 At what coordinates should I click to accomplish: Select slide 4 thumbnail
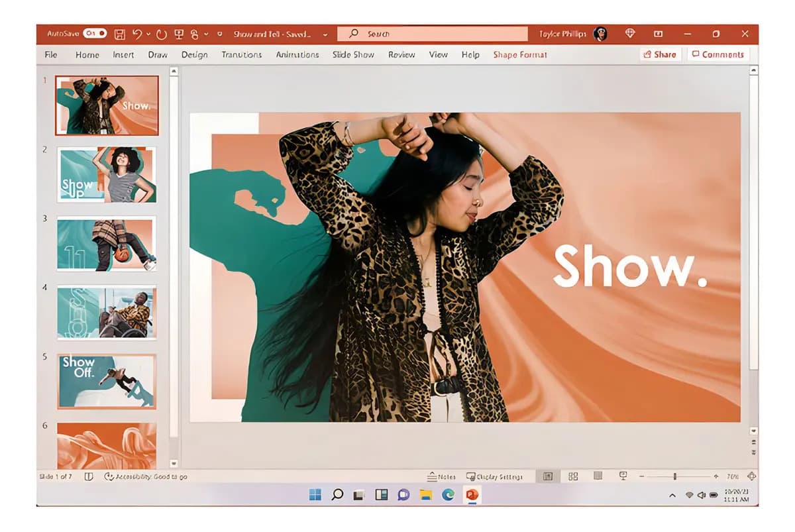click(x=107, y=313)
